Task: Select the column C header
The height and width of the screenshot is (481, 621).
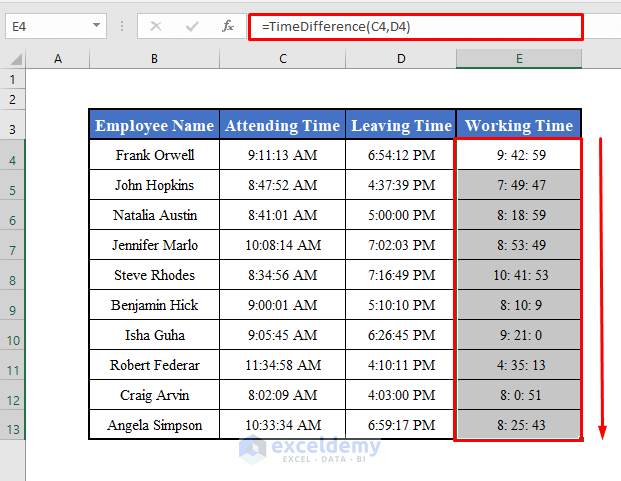Action: (282, 59)
